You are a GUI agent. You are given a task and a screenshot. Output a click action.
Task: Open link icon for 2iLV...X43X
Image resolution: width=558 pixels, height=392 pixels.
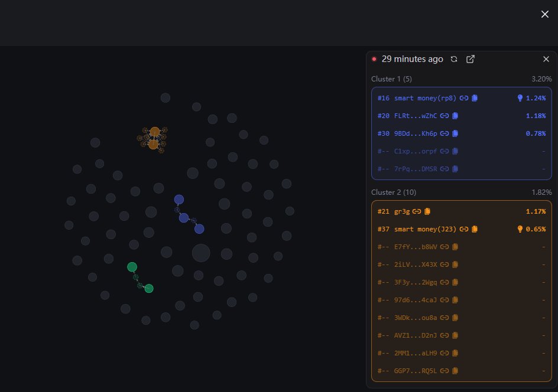(444, 264)
